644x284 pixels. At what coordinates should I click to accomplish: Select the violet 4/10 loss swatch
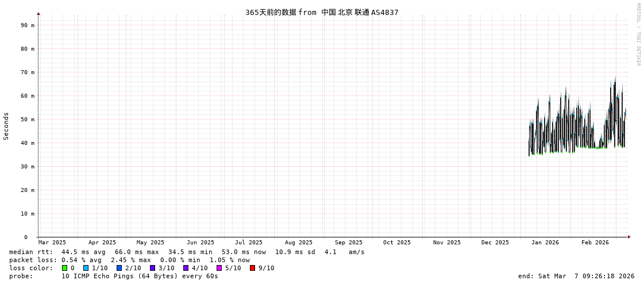[186, 268]
